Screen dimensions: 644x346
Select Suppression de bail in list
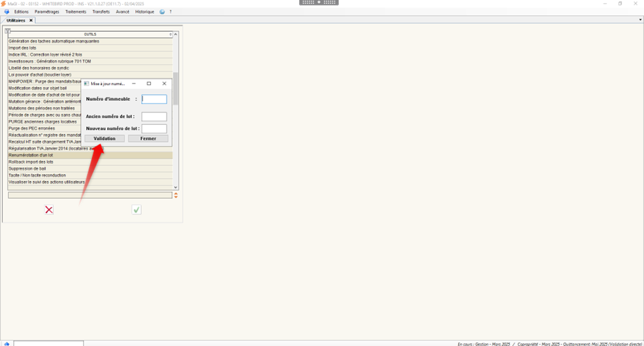[27, 169]
